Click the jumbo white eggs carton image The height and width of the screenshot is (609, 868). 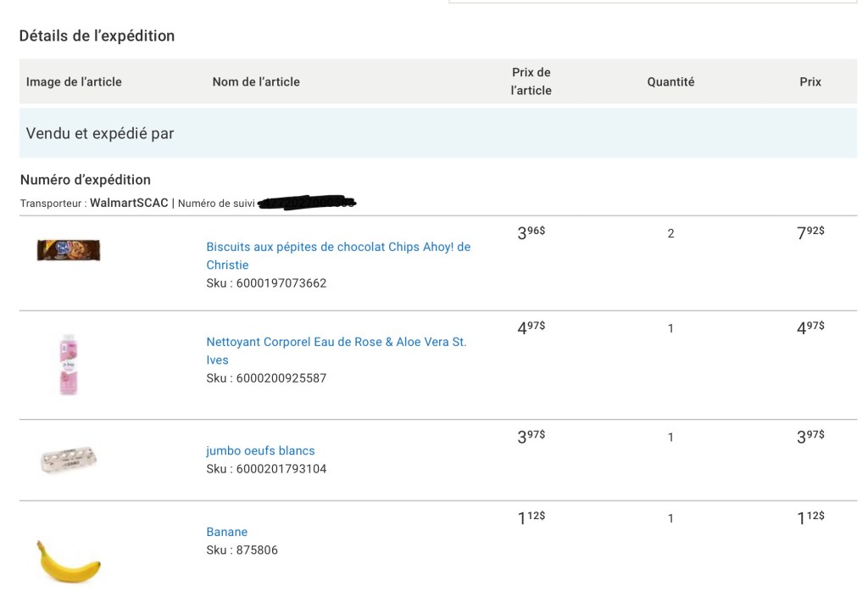point(69,460)
